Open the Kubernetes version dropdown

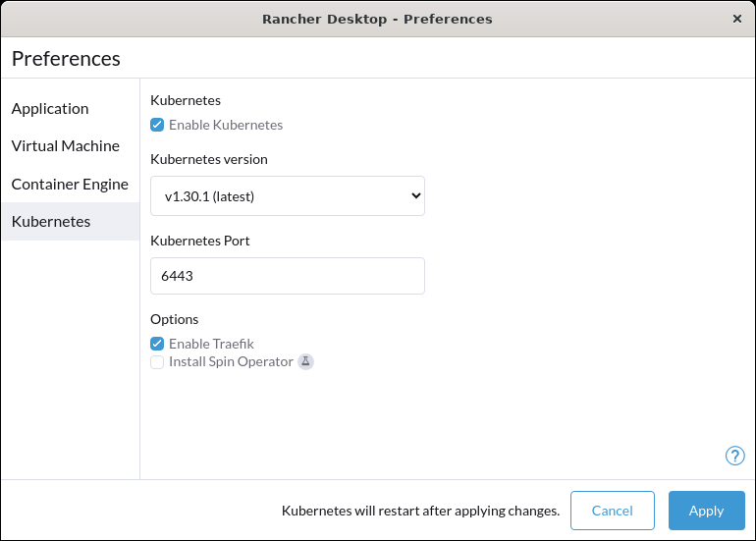288,195
